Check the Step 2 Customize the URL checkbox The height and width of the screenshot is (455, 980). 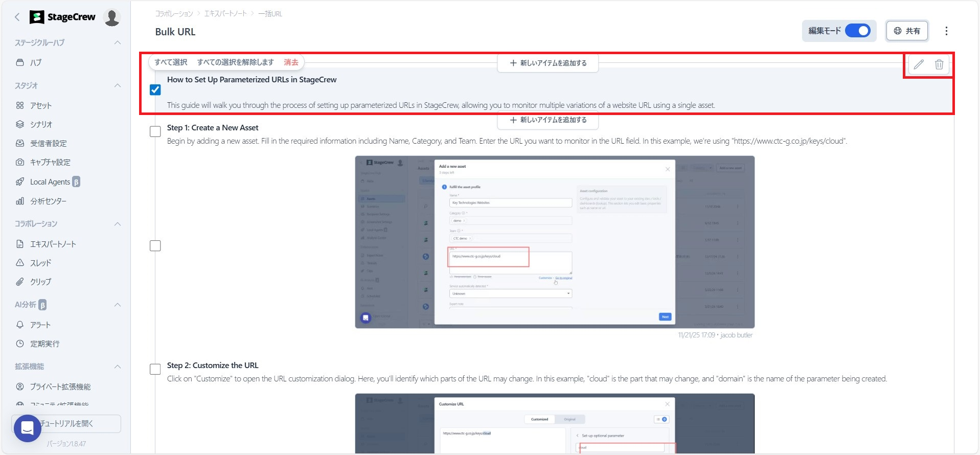[155, 369]
